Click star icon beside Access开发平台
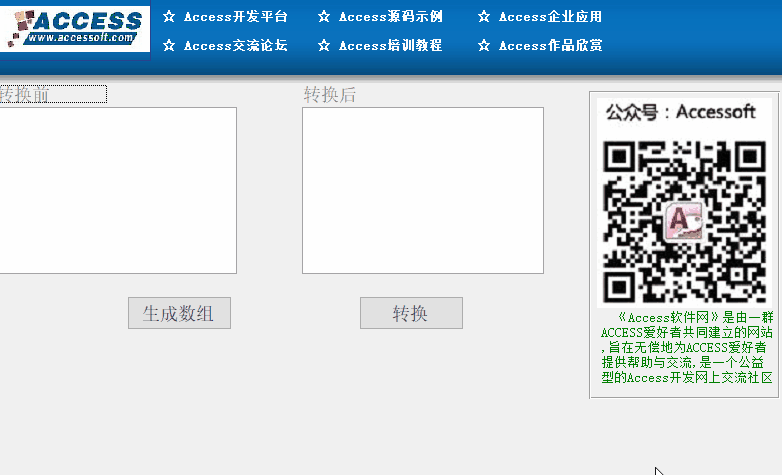Image resolution: width=782 pixels, height=475 pixels. [169, 16]
